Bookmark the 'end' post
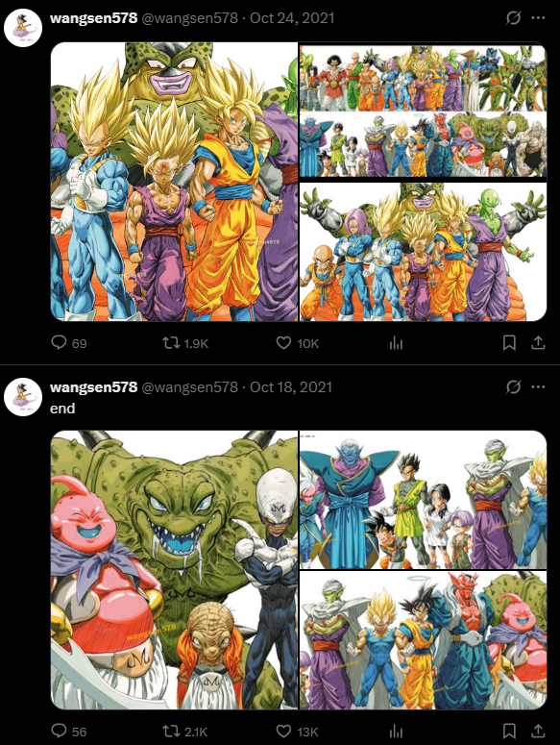560x745 pixels. point(509,731)
